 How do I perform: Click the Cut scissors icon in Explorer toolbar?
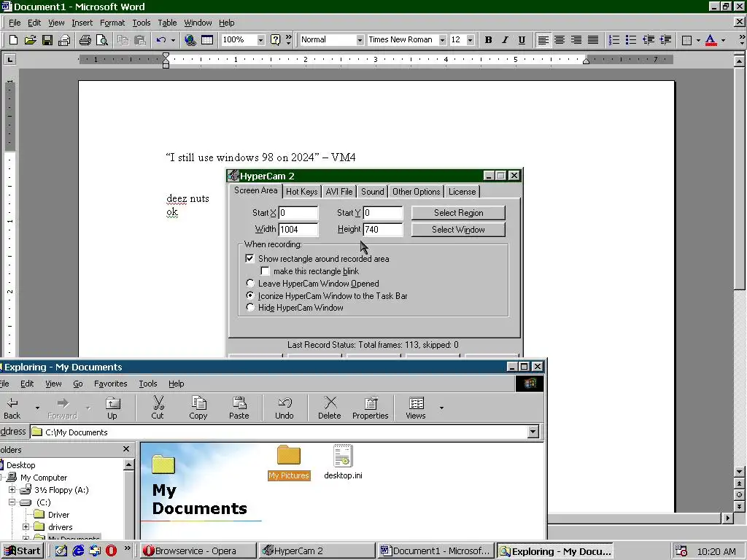[x=158, y=408]
